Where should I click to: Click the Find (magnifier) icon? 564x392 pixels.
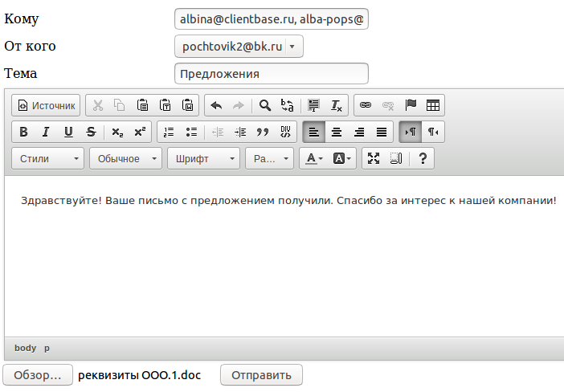tap(264, 105)
